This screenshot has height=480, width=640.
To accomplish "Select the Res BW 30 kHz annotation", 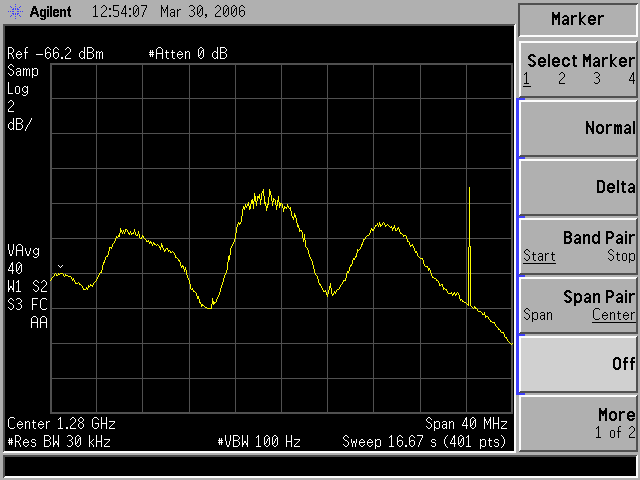I will coord(59,441).
